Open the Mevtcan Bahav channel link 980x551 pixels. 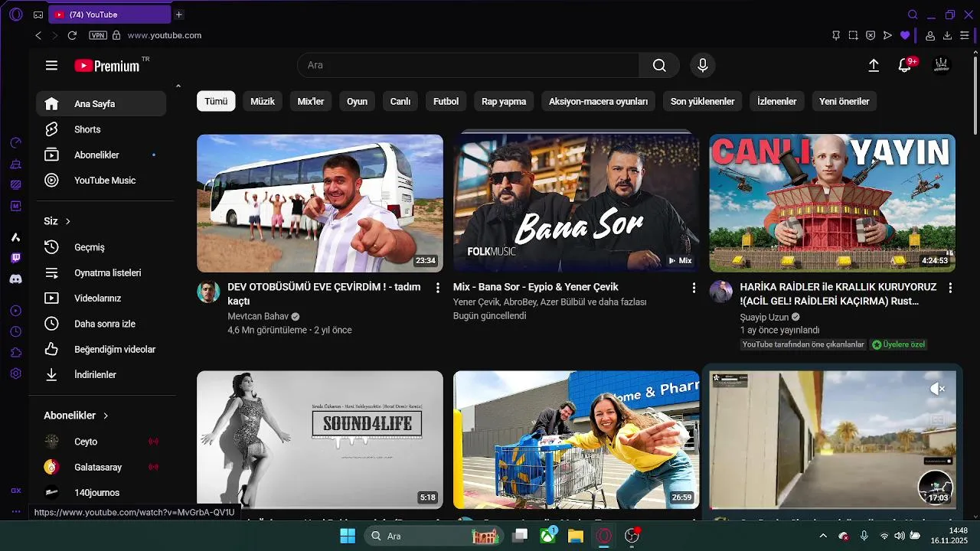[256, 316]
